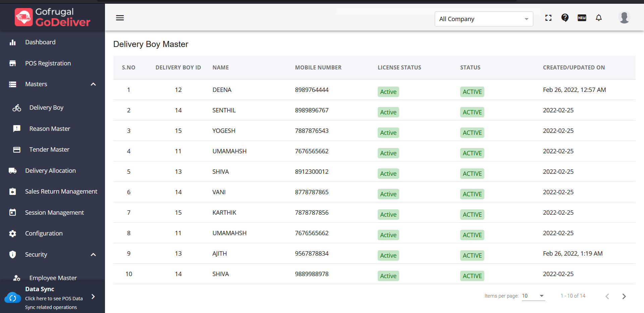The width and height of the screenshot is (644, 313).
Task: Click the Gofrugal GoDeliver logo
Action: [53, 17]
